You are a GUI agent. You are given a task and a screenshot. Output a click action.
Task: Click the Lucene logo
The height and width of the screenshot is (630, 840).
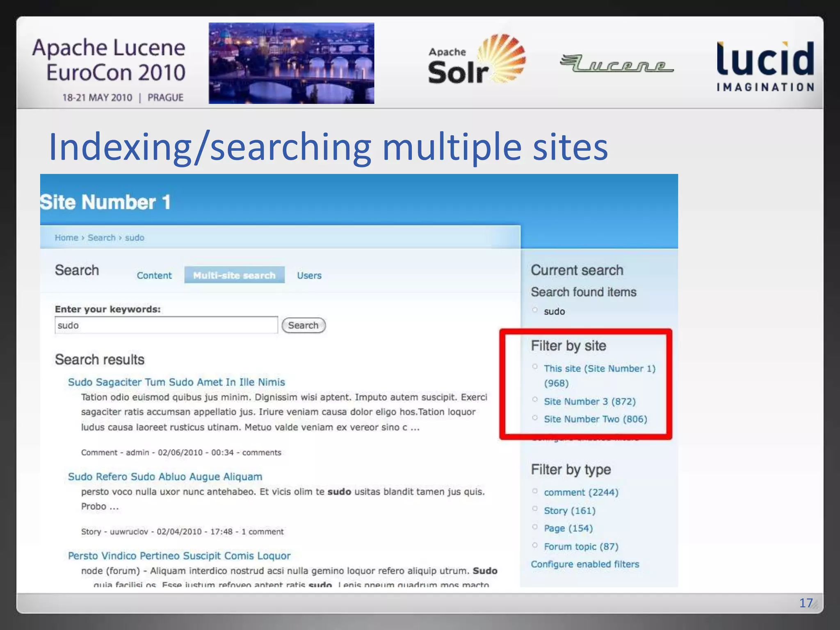616,64
